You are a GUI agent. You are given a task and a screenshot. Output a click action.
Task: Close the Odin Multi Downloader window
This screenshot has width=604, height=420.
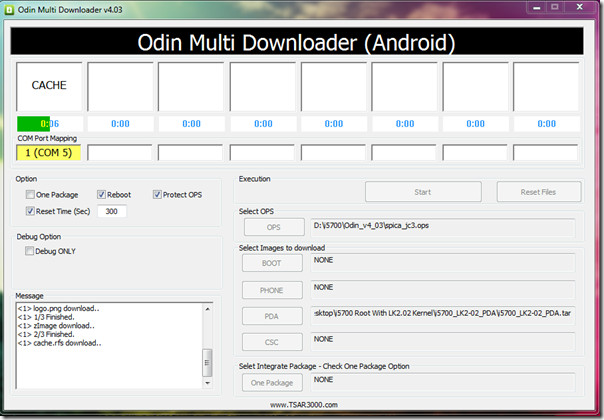(x=579, y=7)
